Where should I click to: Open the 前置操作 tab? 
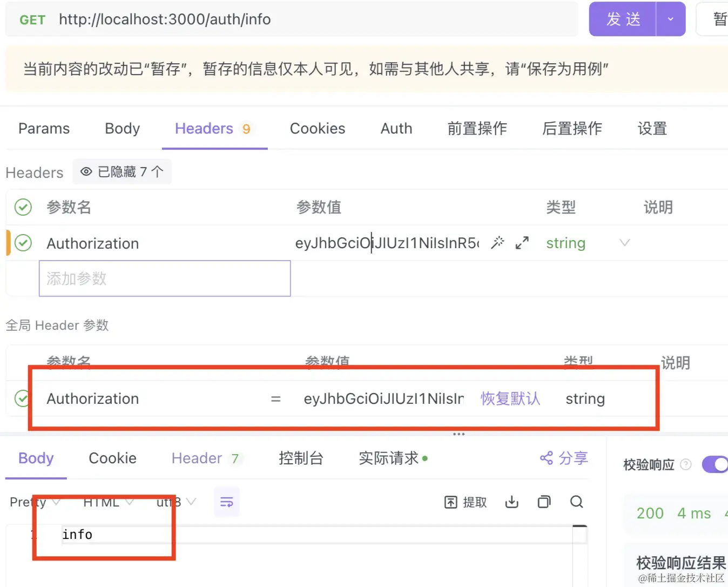(477, 129)
